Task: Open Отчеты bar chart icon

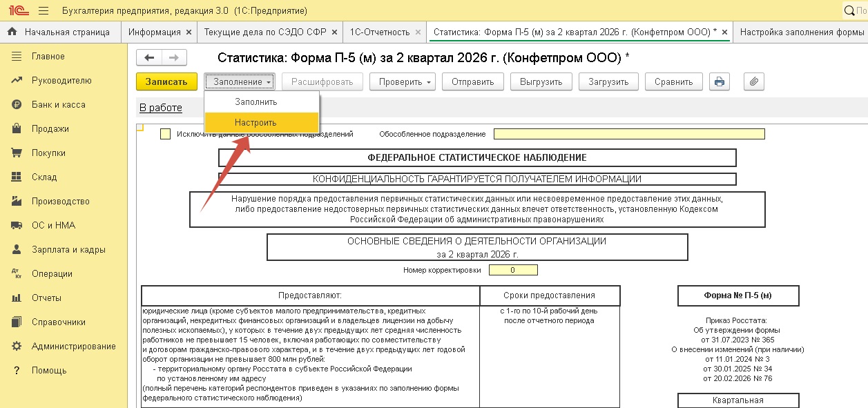Action: pos(17,298)
